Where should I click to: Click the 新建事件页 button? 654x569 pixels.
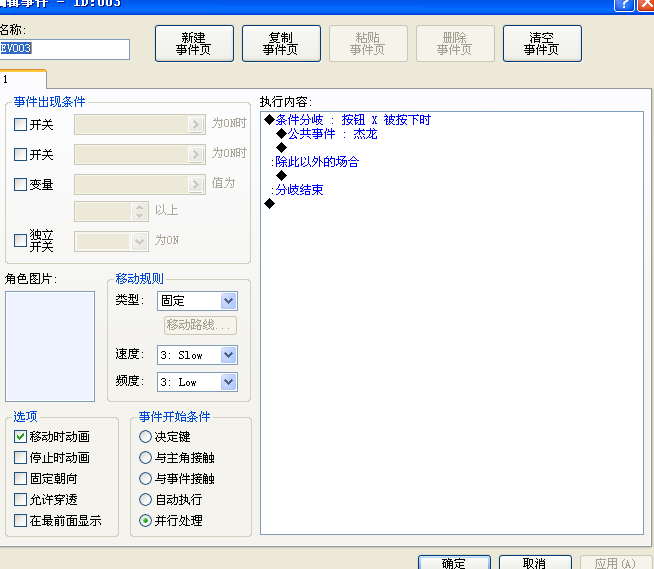[x=194, y=43]
